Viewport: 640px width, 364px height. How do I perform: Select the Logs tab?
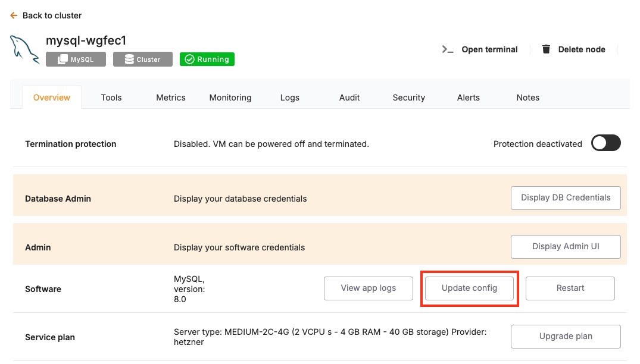(x=290, y=98)
